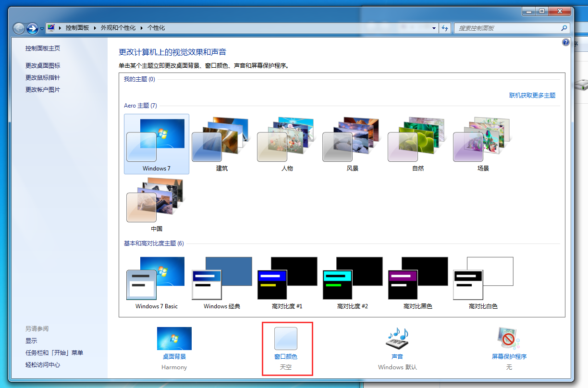The height and width of the screenshot is (388, 588).
Task: Click 桌面背景 text link
Action: click(174, 357)
